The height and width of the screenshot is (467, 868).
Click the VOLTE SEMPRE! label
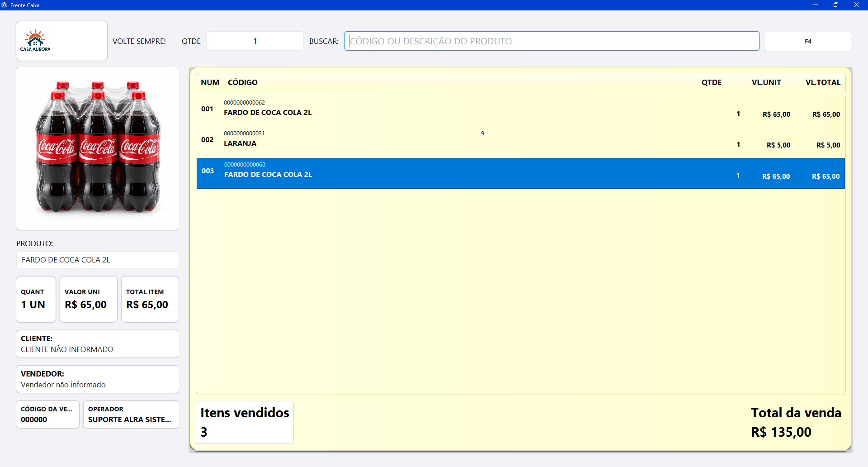[139, 41]
